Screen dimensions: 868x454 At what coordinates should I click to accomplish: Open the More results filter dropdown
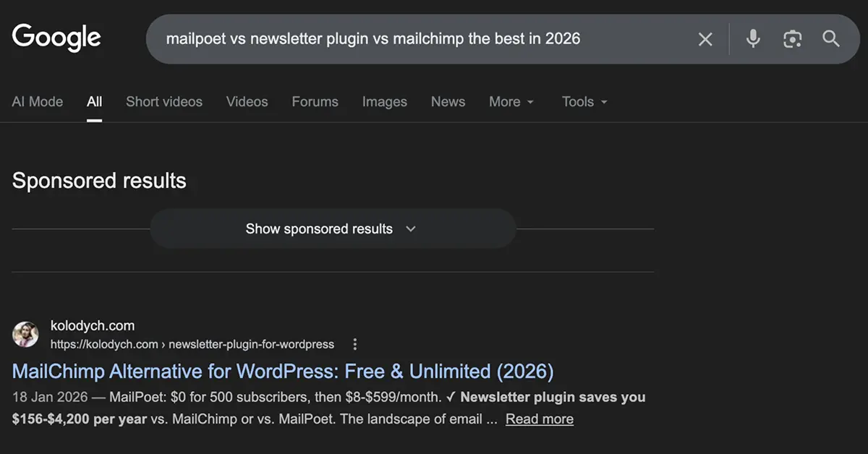coord(511,102)
